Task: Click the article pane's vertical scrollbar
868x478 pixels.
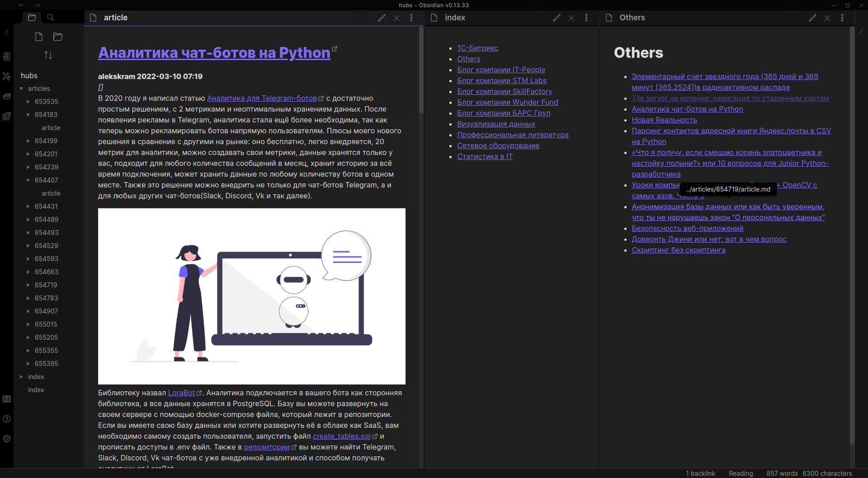Action: pos(421,70)
